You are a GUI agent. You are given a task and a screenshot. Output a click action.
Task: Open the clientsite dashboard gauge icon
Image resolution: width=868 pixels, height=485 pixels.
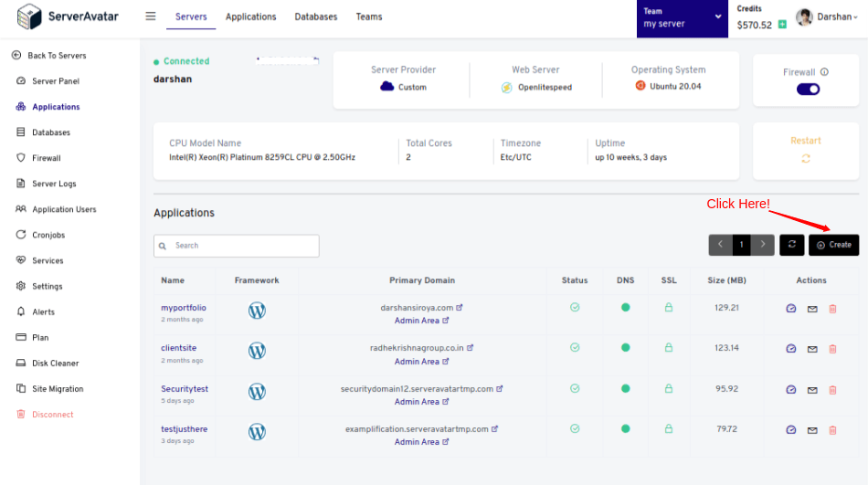tap(791, 349)
